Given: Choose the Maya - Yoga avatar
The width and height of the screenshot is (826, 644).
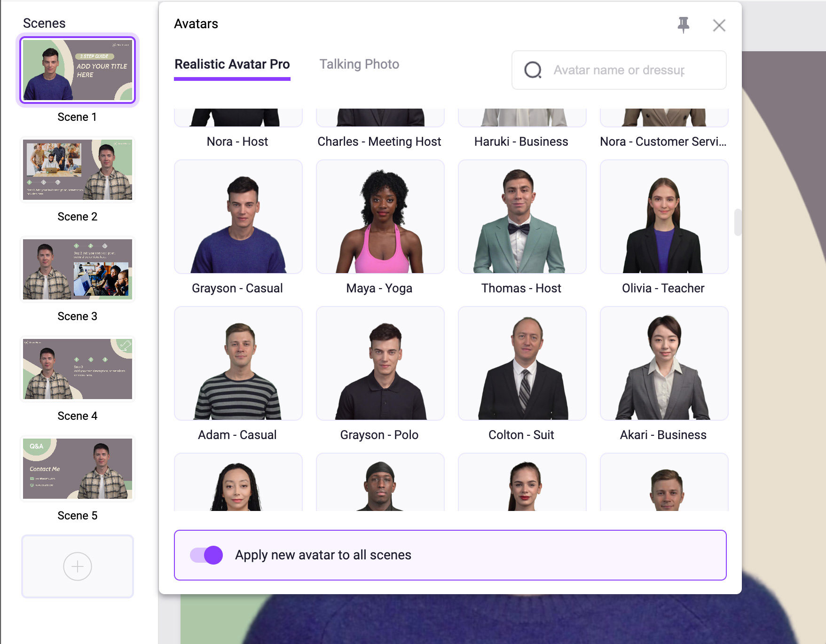Looking at the screenshot, I should [380, 217].
